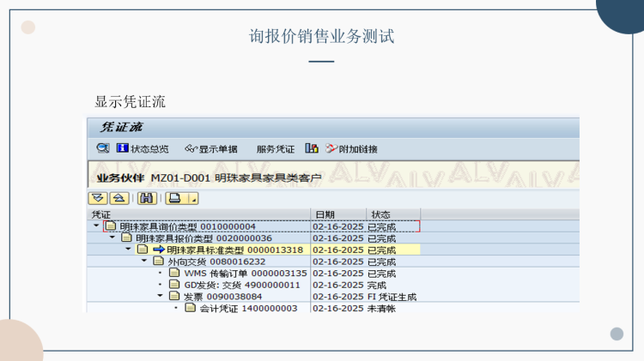
Task: Click 附加链接 additional links button
Action: tap(351, 149)
